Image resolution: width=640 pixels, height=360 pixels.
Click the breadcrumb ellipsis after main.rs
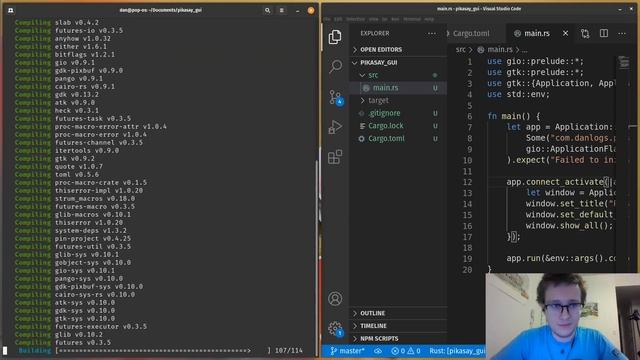tap(524, 50)
